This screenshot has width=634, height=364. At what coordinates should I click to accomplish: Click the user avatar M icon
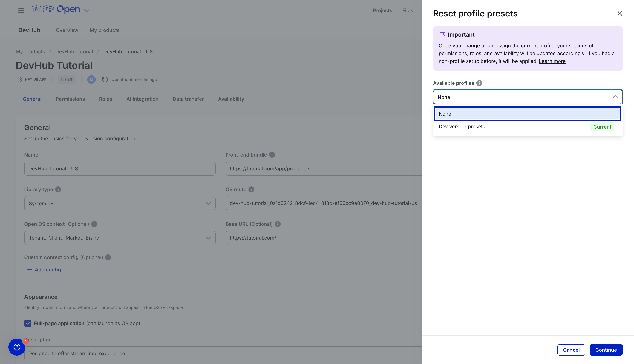click(x=91, y=80)
